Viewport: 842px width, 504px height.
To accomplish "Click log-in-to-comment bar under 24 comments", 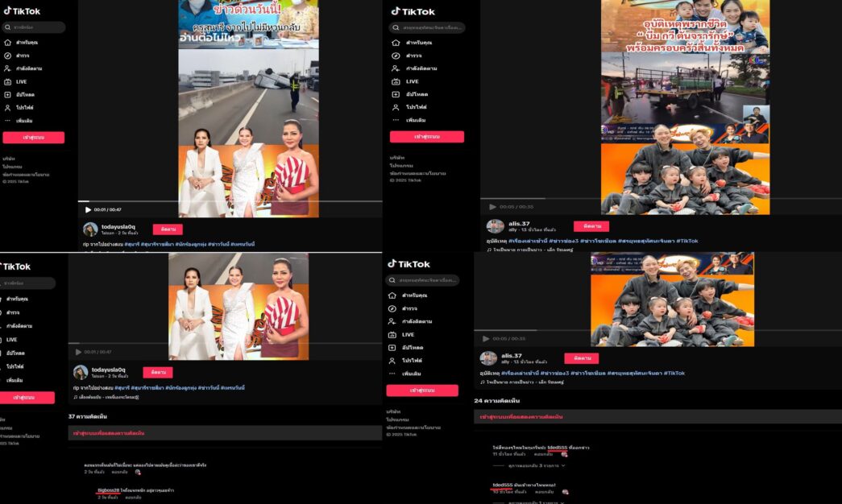I will point(657,416).
